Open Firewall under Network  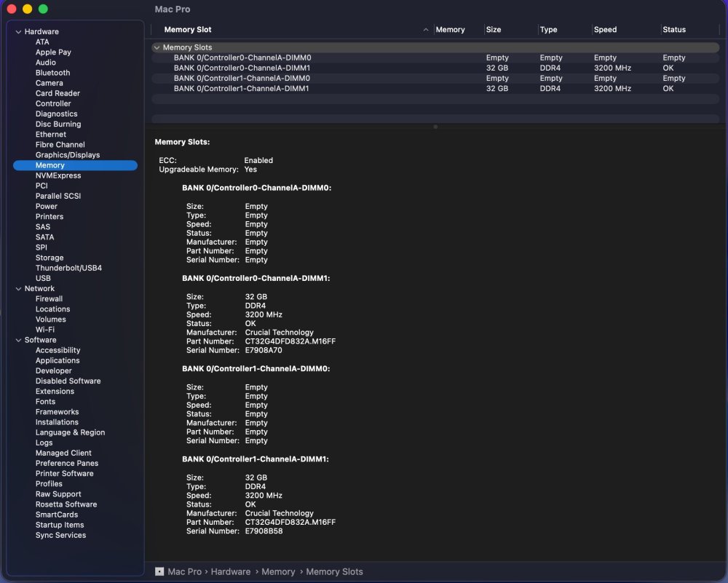pos(49,299)
